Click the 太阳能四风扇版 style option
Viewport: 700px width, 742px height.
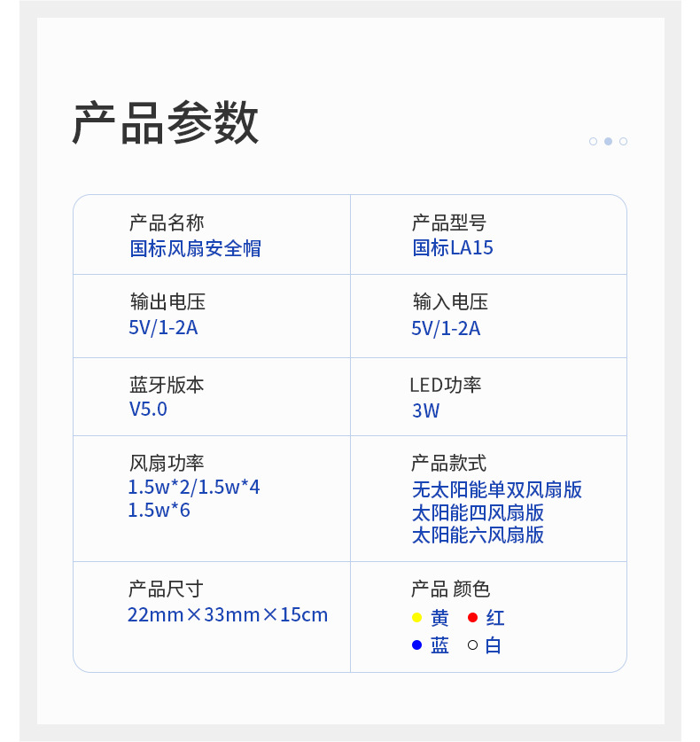pyautogui.click(x=478, y=513)
